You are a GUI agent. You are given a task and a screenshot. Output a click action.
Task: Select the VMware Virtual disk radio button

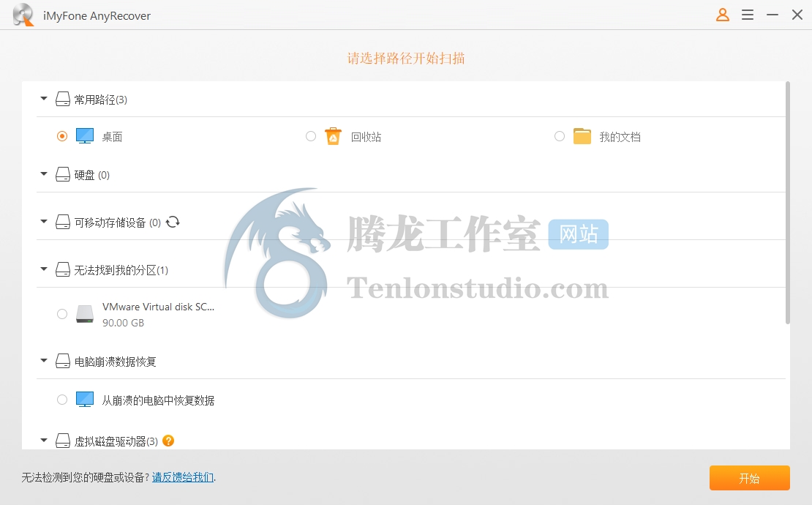[x=62, y=314]
